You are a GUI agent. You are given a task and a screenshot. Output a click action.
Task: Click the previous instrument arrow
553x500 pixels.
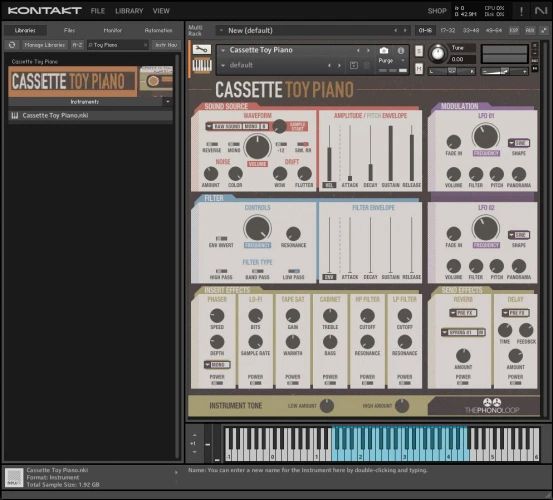(x=358, y=50)
